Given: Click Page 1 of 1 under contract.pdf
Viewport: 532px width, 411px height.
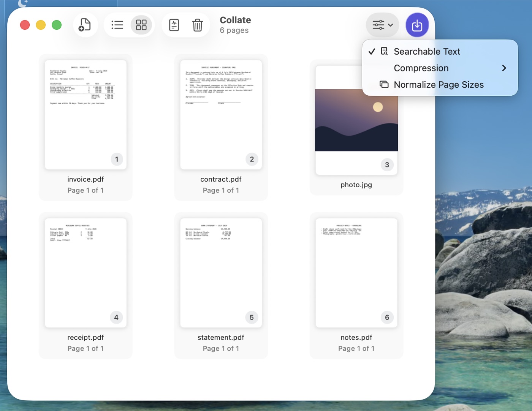Looking at the screenshot, I should tap(221, 190).
